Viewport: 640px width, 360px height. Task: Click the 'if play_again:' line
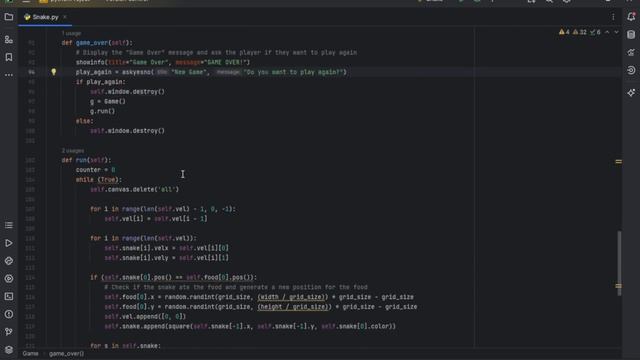tap(100, 82)
